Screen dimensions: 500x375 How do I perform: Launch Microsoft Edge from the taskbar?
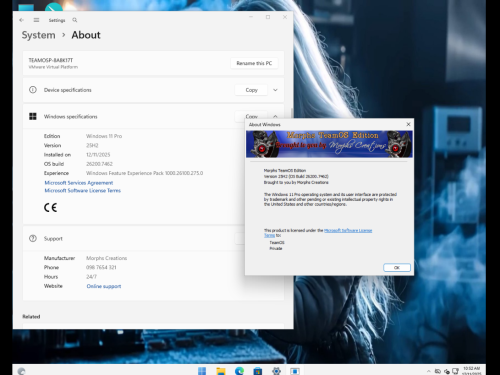tap(239, 371)
